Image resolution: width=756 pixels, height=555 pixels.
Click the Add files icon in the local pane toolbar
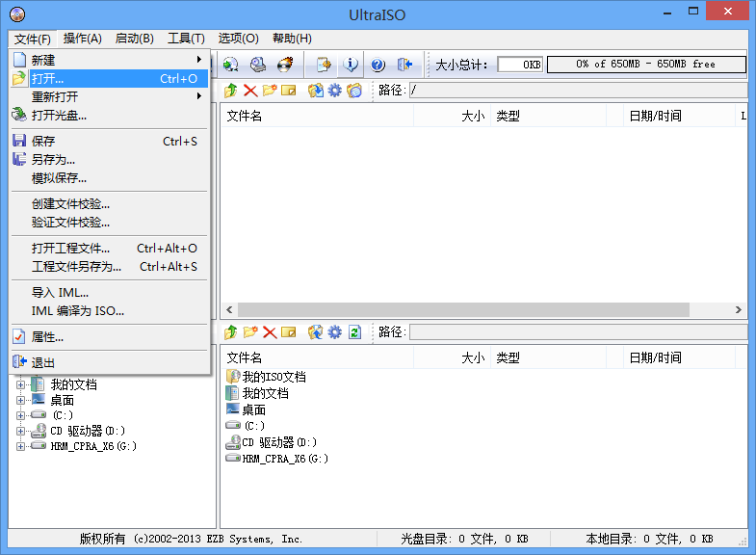tap(315, 332)
